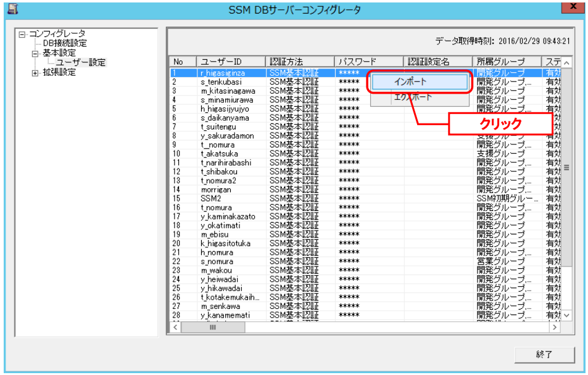588x375 pixels.
Task: Select user row y_sakuradamon
Action: (366, 136)
